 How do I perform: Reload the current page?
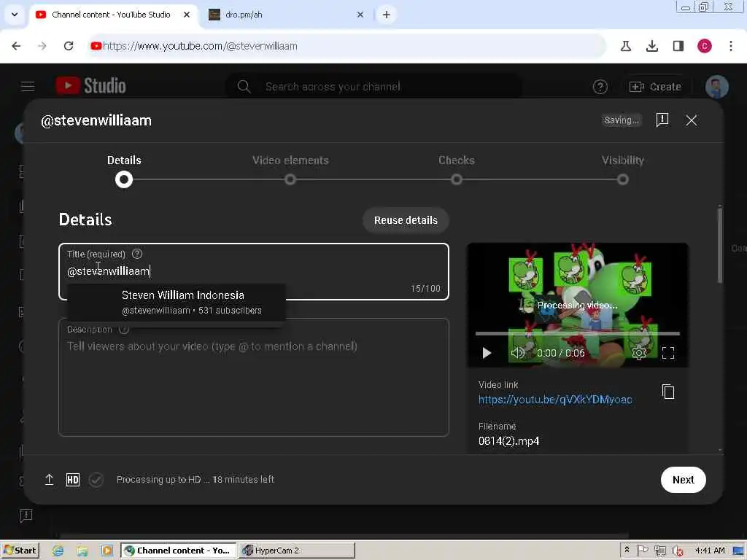[69, 46]
